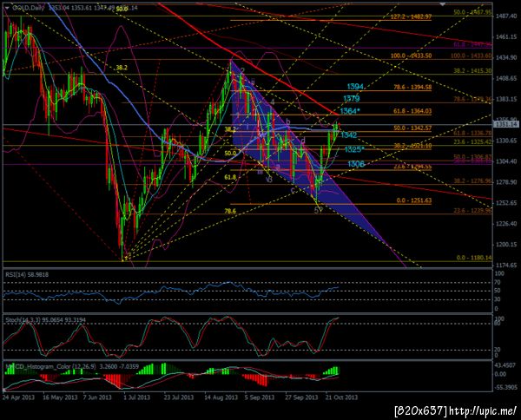This screenshot has height=420, width=521.
Task: Open the chart symbol triangle beside GOLD,Daily
Action: [7, 8]
